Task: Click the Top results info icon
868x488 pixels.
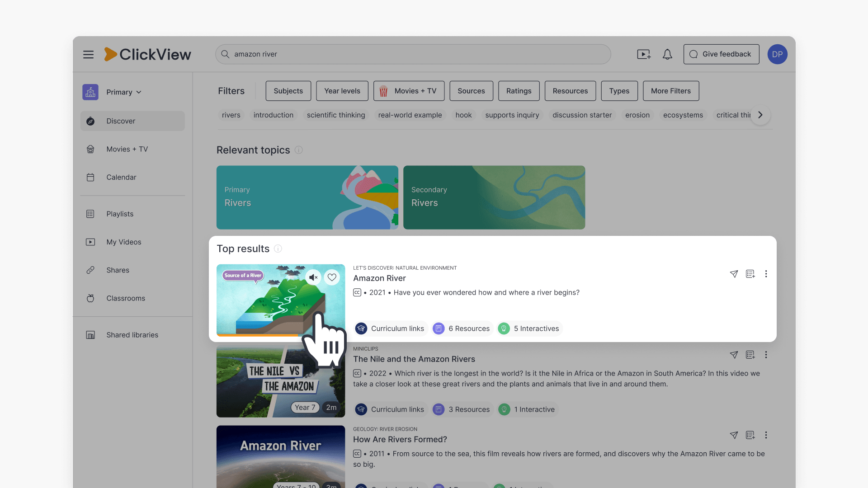Action: pos(278,249)
